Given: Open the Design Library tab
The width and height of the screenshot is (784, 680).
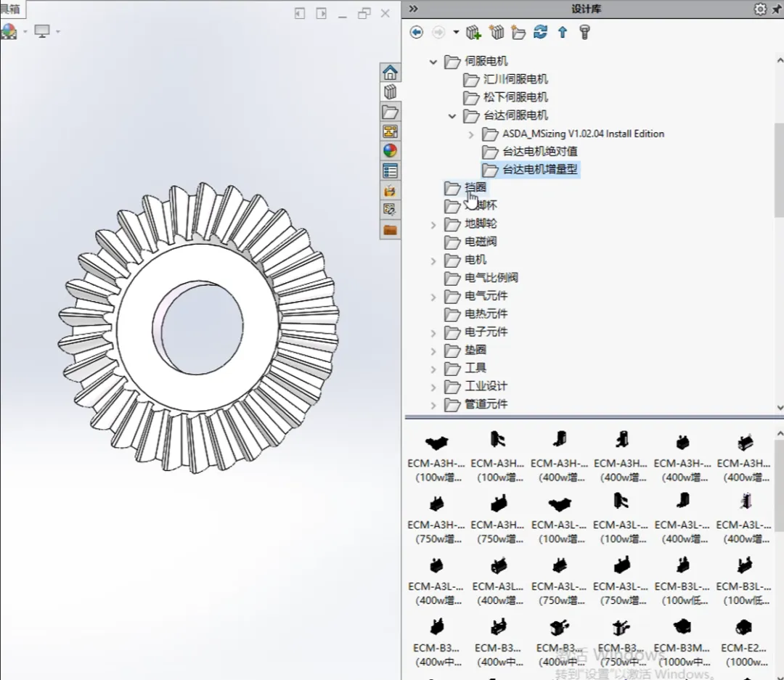Looking at the screenshot, I should (390, 92).
